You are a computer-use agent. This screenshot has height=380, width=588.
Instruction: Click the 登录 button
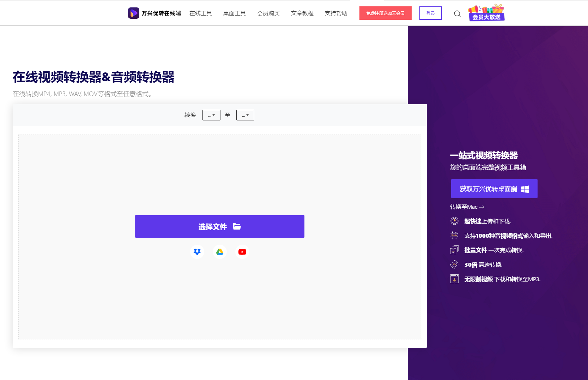430,13
